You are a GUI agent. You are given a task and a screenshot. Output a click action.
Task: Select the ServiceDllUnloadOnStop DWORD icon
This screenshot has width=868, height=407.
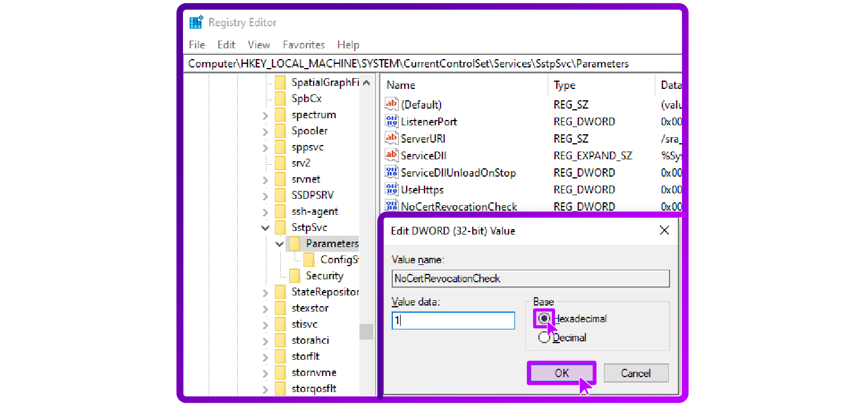coord(392,172)
